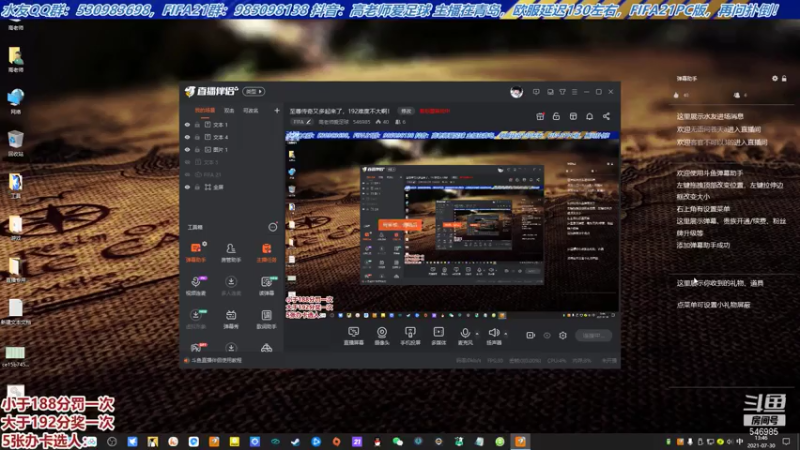Open settings gear in 弹幕助手 window
The width and height of the screenshot is (800, 450).
point(774,79)
